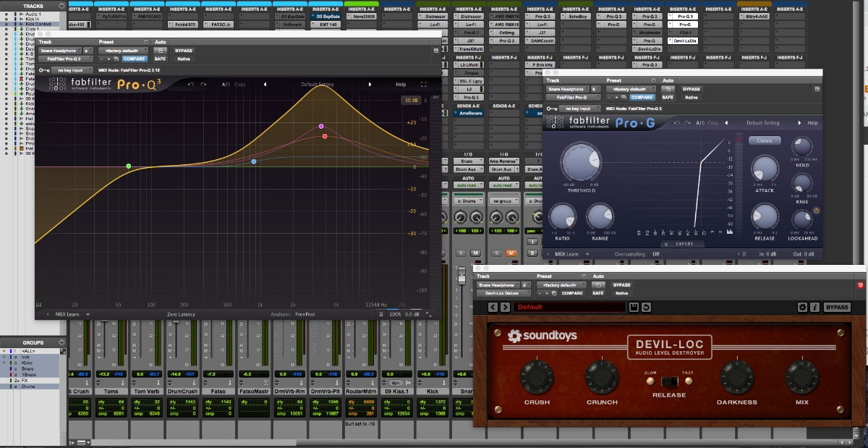Go to next preset in Pro-Q 3
This screenshot has width=868, height=448.
coord(370,84)
